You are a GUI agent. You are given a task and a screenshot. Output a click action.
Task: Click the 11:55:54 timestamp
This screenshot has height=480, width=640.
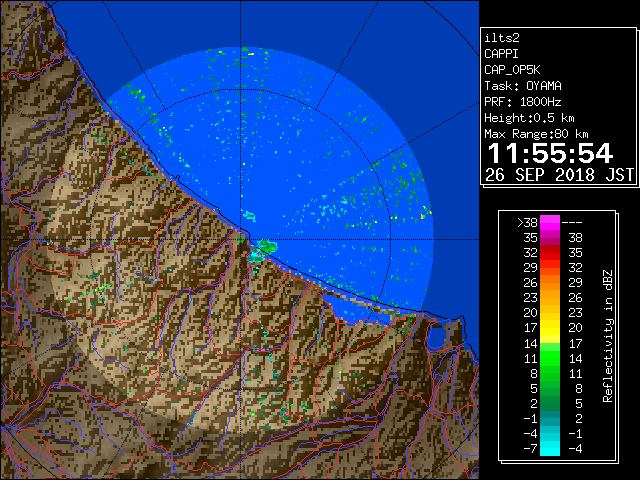pyautogui.click(x=550, y=153)
